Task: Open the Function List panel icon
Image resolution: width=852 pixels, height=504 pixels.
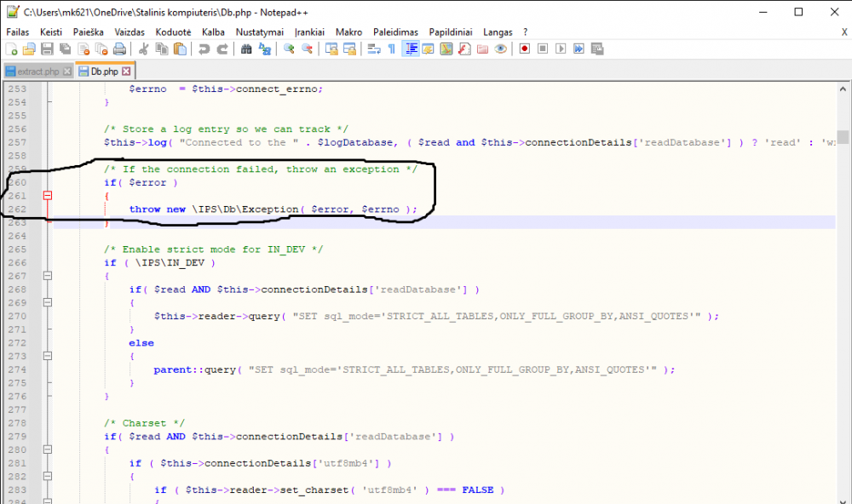Action: [x=464, y=49]
